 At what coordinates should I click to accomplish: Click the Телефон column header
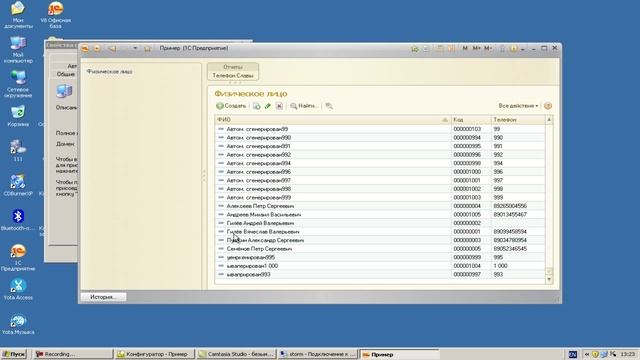tap(518, 120)
